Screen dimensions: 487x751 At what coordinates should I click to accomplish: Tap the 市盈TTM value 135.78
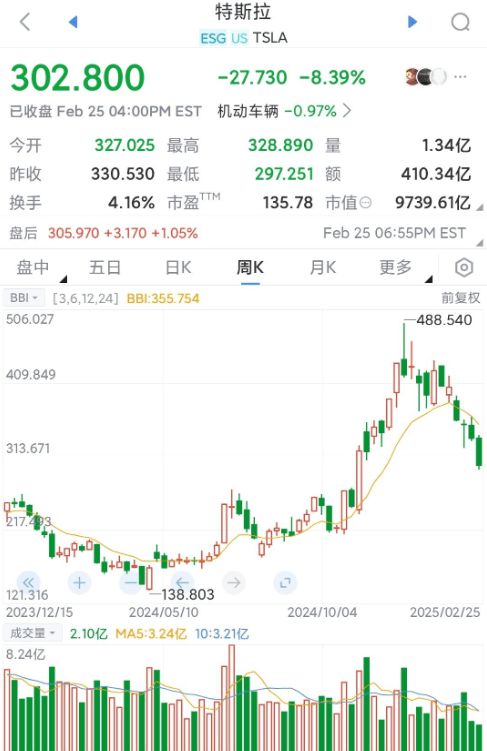point(287,203)
